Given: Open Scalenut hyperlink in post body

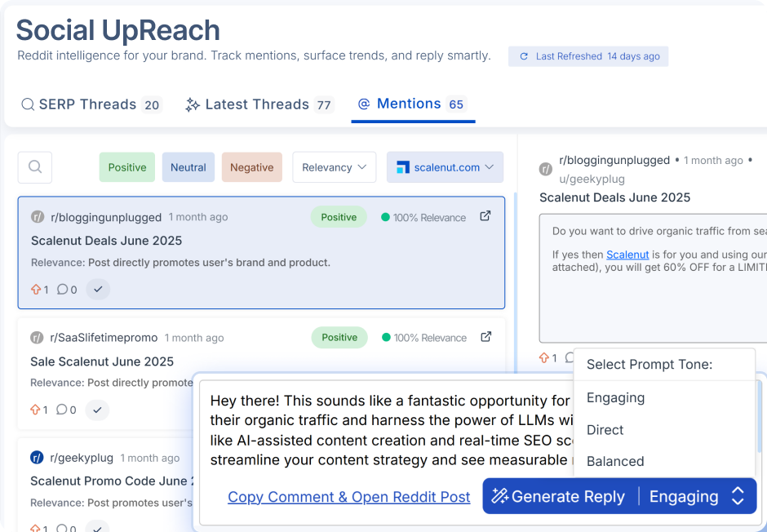Looking at the screenshot, I should click(627, 255).
